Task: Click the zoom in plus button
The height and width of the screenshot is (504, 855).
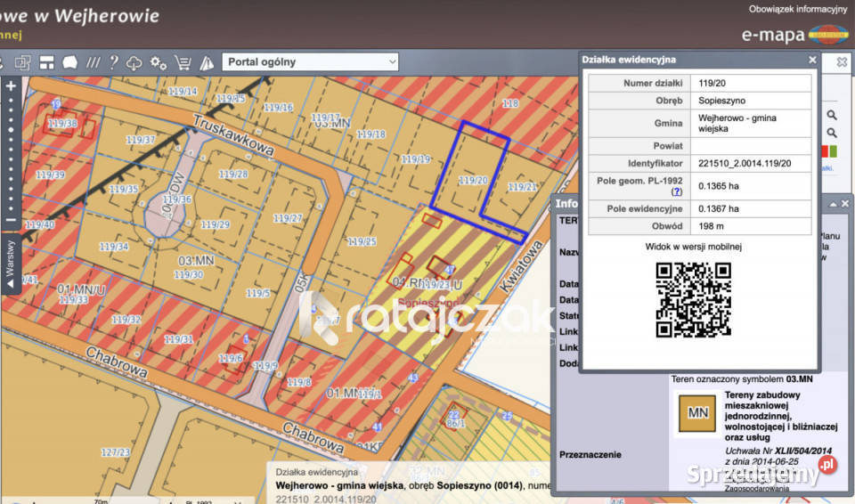Action: click(11, 86)
